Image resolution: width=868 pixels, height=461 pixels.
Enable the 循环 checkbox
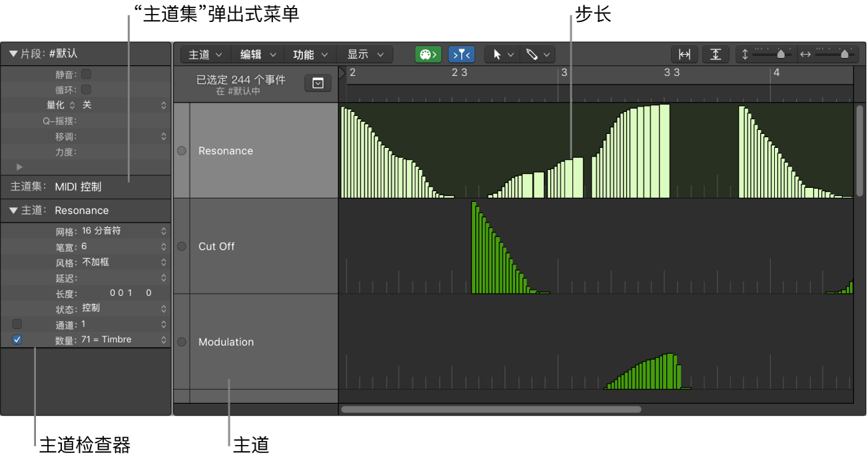tap(86, 89)
